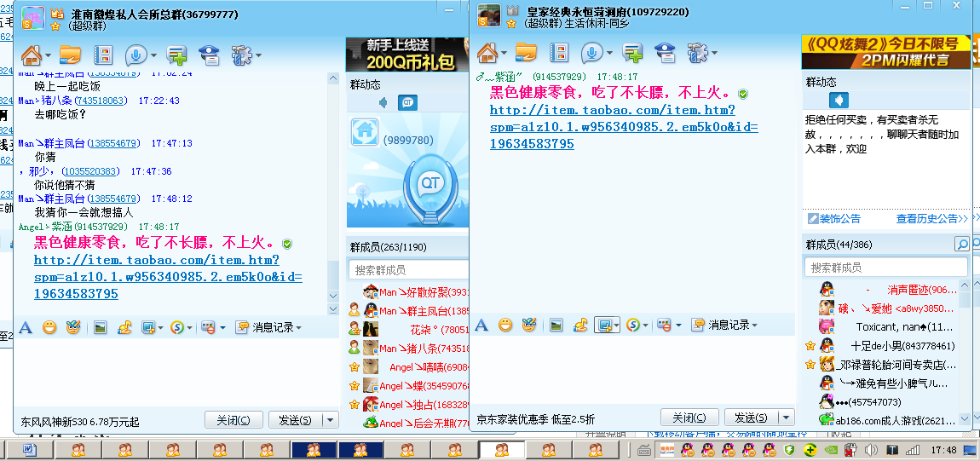Send picture icon in left chat window
The height and width of the screenshot is (461, 980).
pos(100,327)
